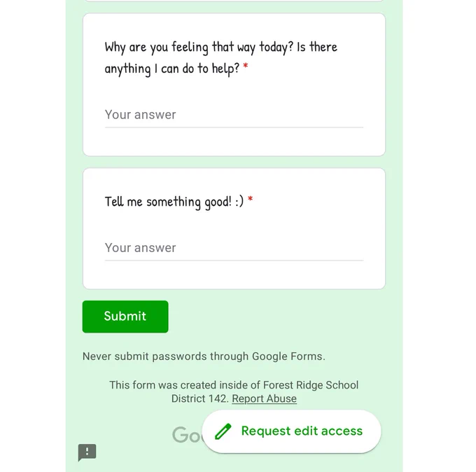Click the underline of the first answer field
The height and width of the screenshot is (472, 476).
234,127
